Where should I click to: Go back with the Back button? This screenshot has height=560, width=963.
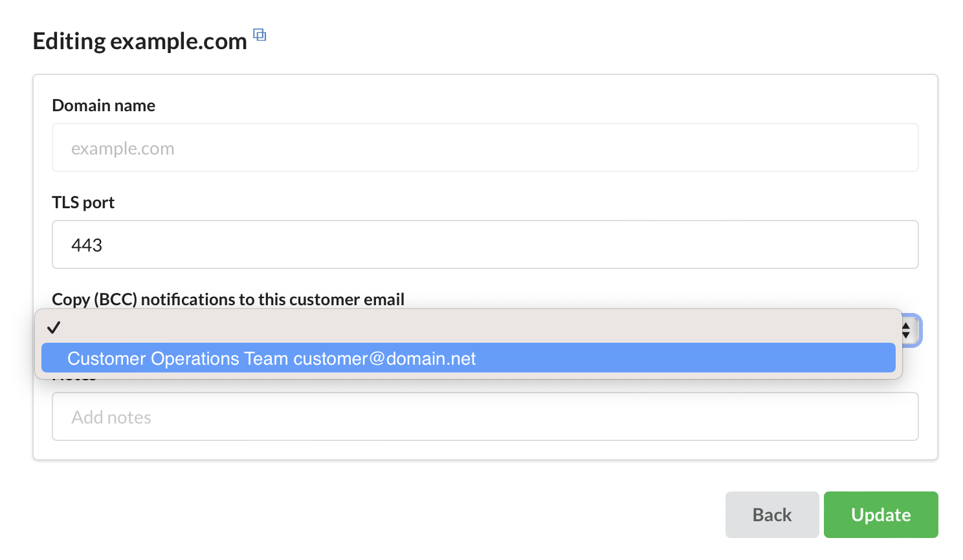click(x=772, y=515)
